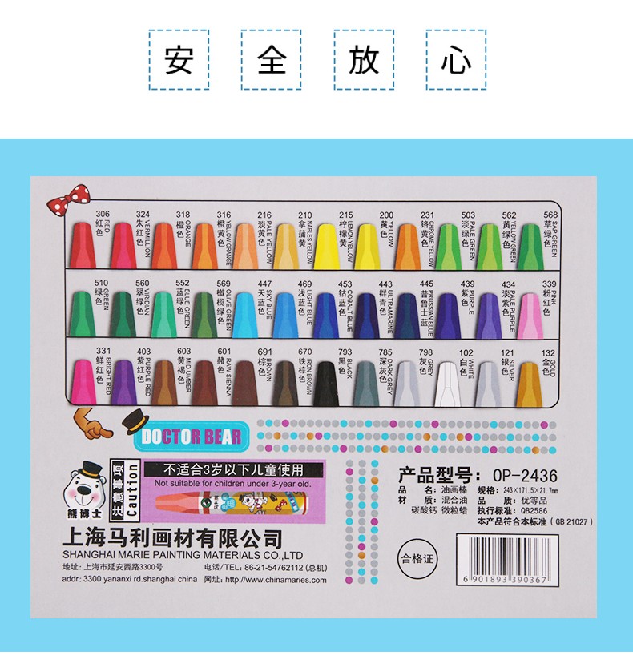This screenshot has height=672, width=633.
Task: Select the 102 white crayon swatch
Action: tap(447, 384)
